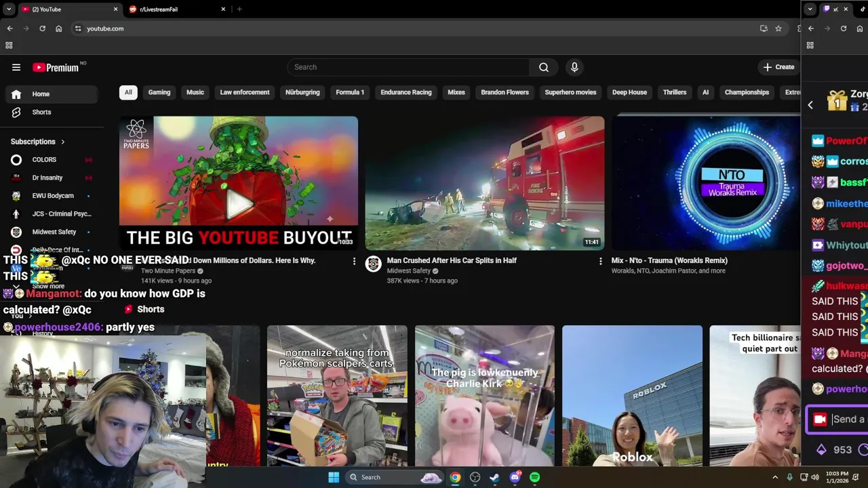Click the install app icon in the address bar
868x488 pixels.
point(764,28)
